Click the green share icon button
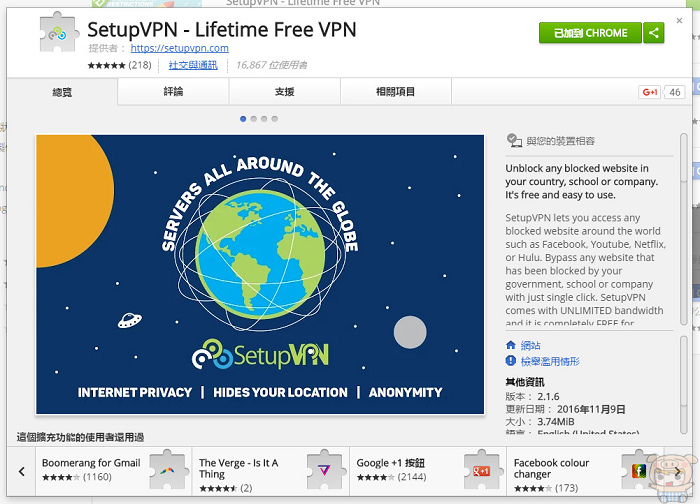The width and height of the screenshot is (700, 504). point(654,33)
